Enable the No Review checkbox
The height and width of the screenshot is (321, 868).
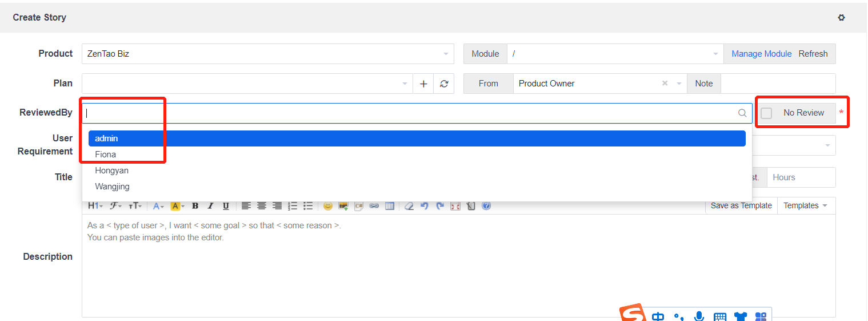click(766, 113)
